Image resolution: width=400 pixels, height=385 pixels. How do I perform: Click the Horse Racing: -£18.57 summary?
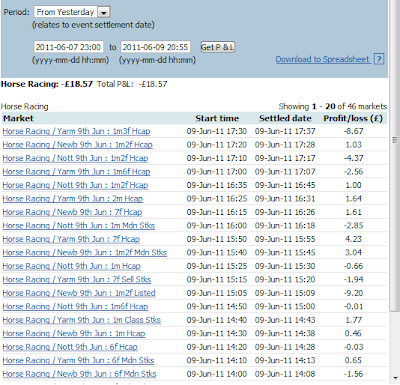coord(47,84)
